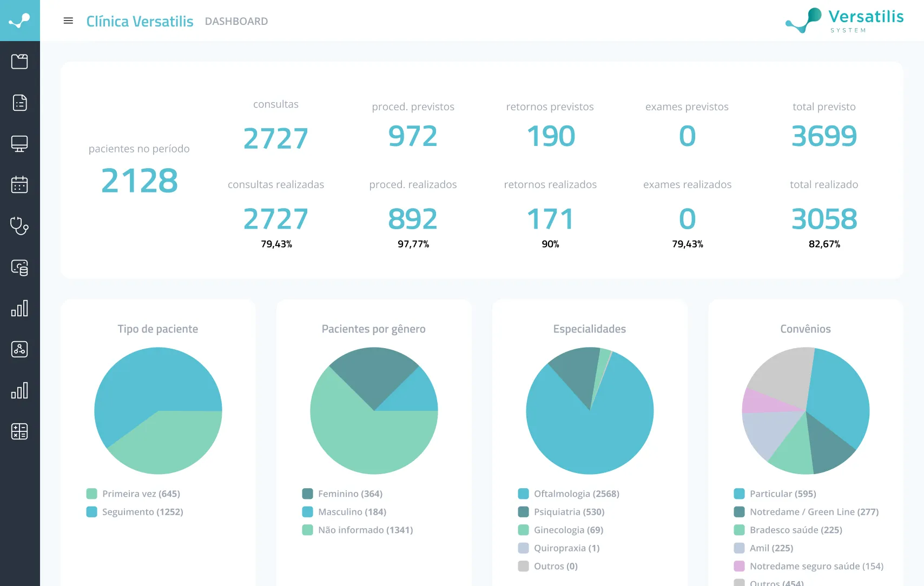Click the Versatilis logo tile in sidebar
Viewport: 924px width, 586px height.
pyautogui.click(x=20, y=21)
